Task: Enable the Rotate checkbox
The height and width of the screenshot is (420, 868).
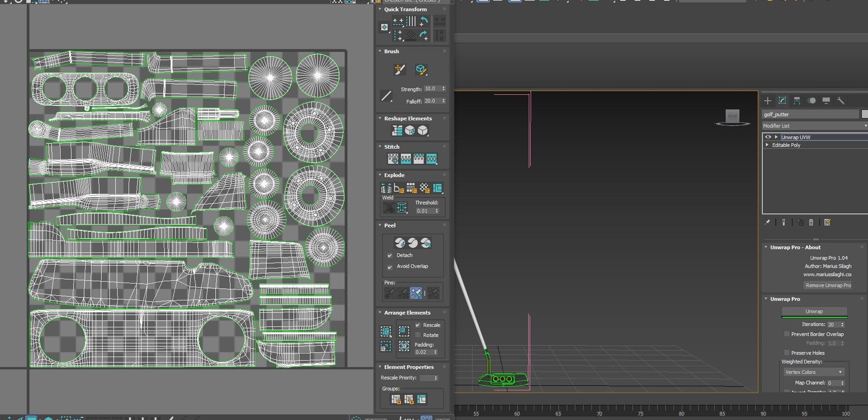Action: point(418,335)
